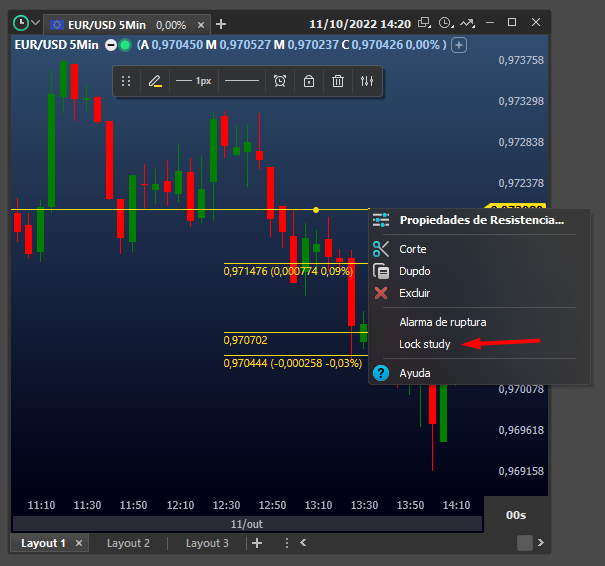Click 'Dupdo' in the context menu
605x566 pixels.
point(415,271)
